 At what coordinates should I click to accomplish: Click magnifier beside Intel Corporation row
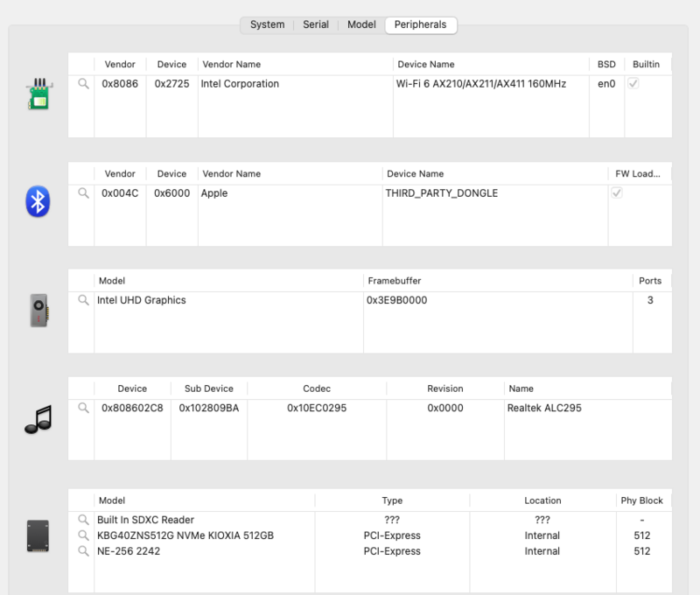tap(83, 84)
